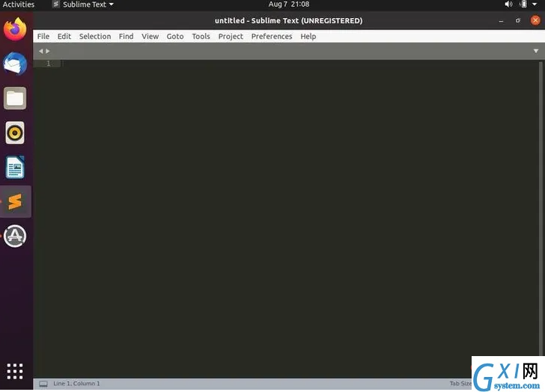Open the Activities overview
545x392 pixels.
click(x=19, y=4)
